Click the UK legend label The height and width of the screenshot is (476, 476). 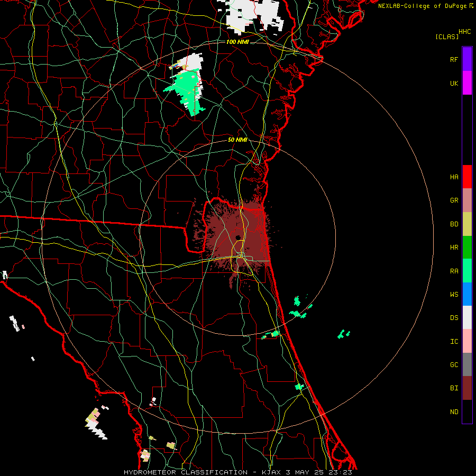tap(454, 83)
